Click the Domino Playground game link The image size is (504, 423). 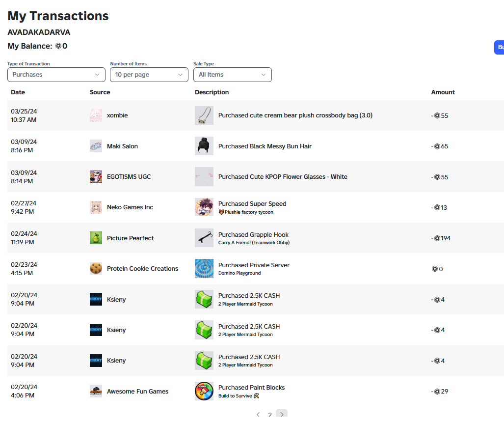pyautogui.click(x=239, y=273)
